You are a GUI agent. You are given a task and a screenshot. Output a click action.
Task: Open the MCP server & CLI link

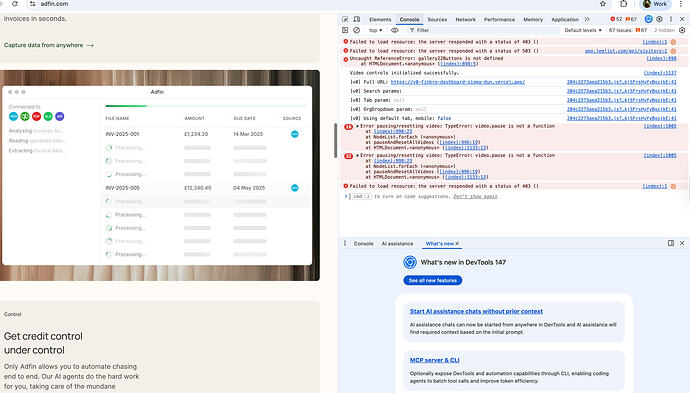click(434, 360)
